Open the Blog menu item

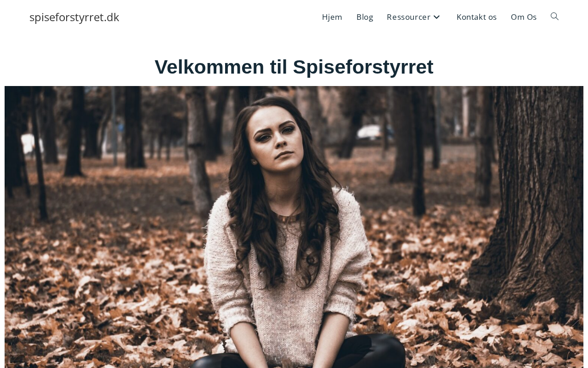click(365, 17)
